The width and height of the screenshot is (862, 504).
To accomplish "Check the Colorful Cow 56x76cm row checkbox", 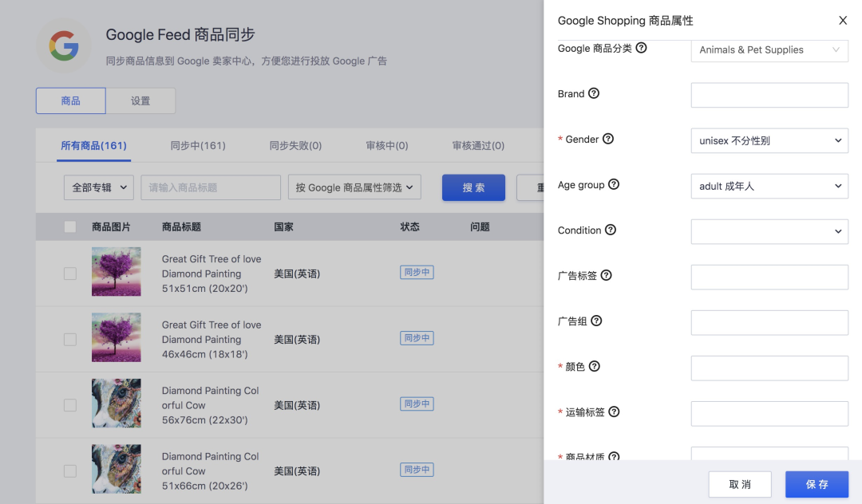I will [x=69, y=405].
